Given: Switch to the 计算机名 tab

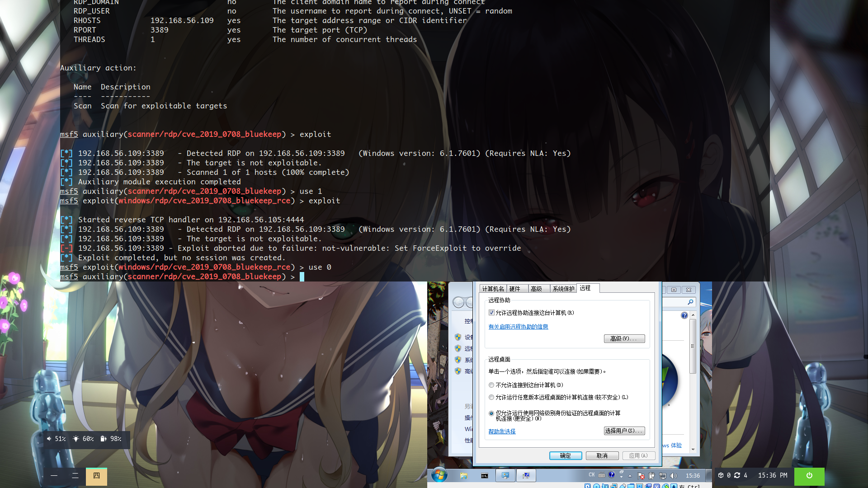Looking at the screenshot, I should click(493, 289).
